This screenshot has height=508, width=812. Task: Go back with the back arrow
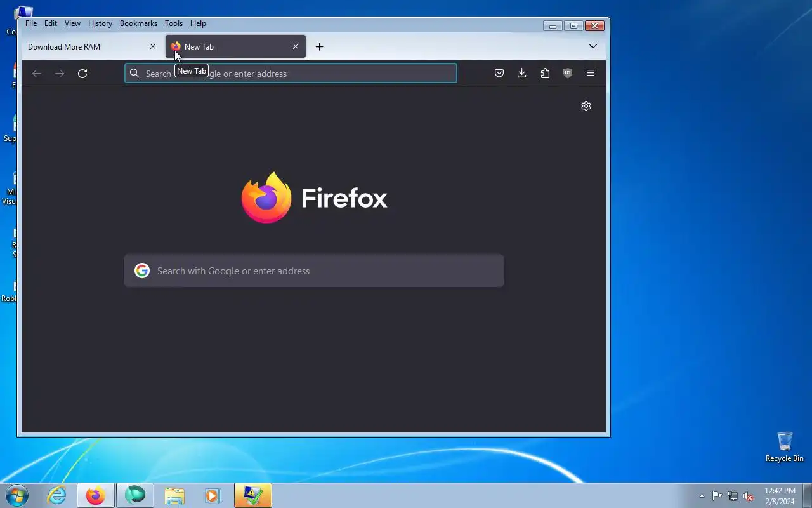[37, 74]
